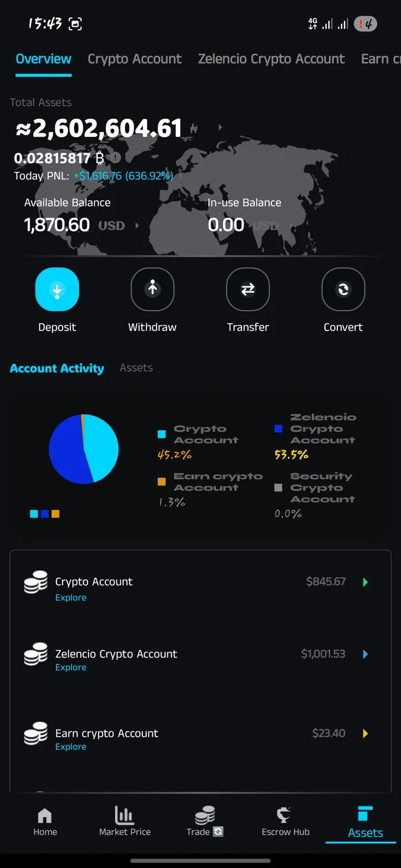This screenshot has width=401, height=868.
Task: Tap the Total Assets amount 2,602,604.61
Action: point(99,128)
